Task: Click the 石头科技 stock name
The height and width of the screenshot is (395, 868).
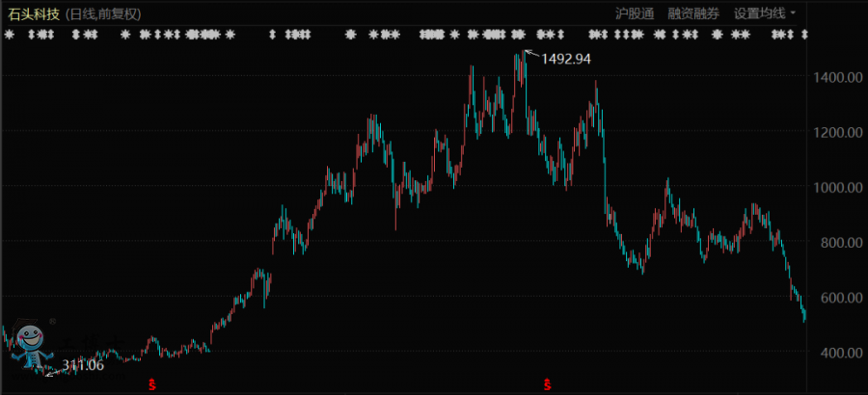Action: tap(33, 13)
